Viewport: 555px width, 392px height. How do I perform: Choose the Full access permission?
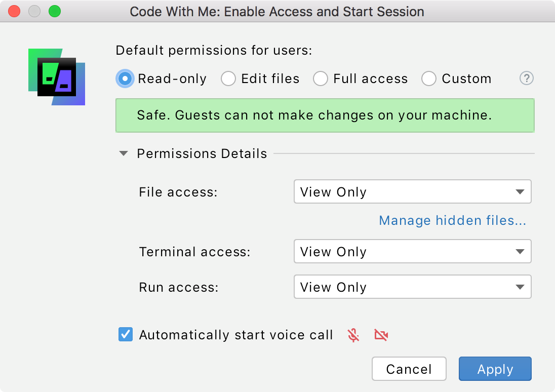[x=321, y=79]
